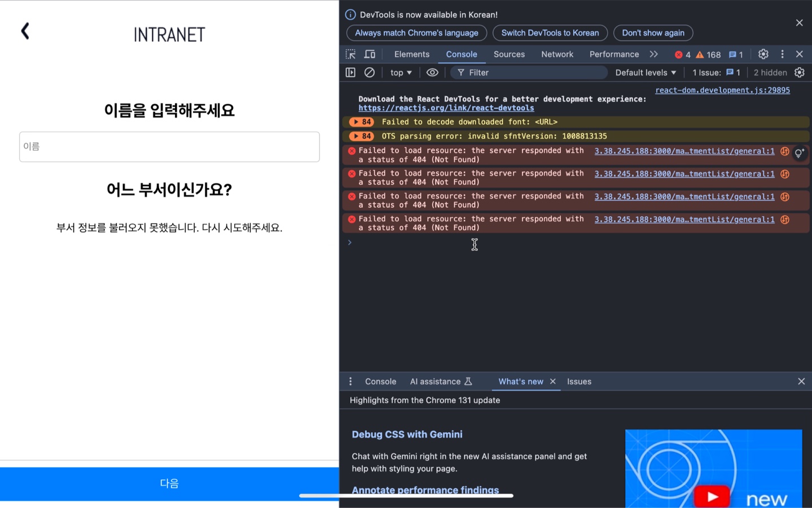Viewport: 812px width, 508px height.
Task: Close the bottom drawer
Action: coord(801,382)
